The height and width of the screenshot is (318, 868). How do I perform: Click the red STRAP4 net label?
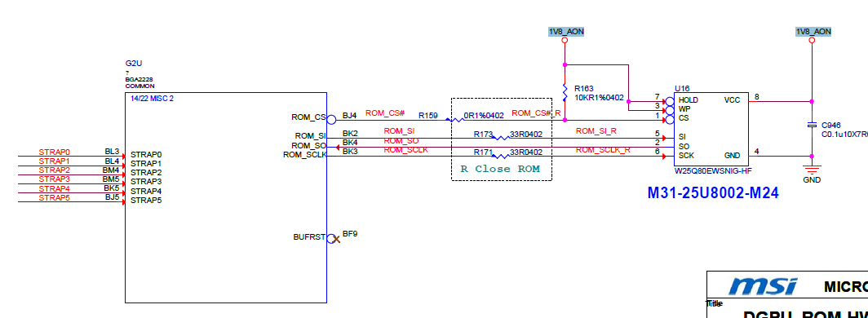[54, 188]
